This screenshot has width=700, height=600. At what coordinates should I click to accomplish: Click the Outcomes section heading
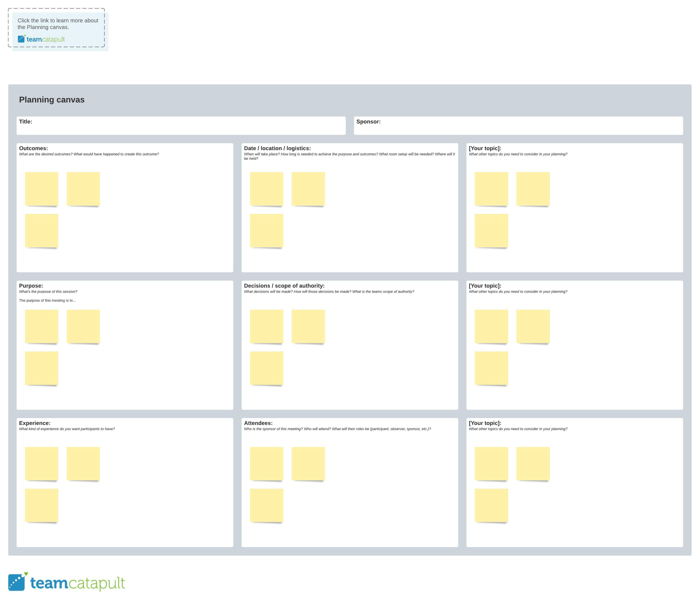pos(34,148)
